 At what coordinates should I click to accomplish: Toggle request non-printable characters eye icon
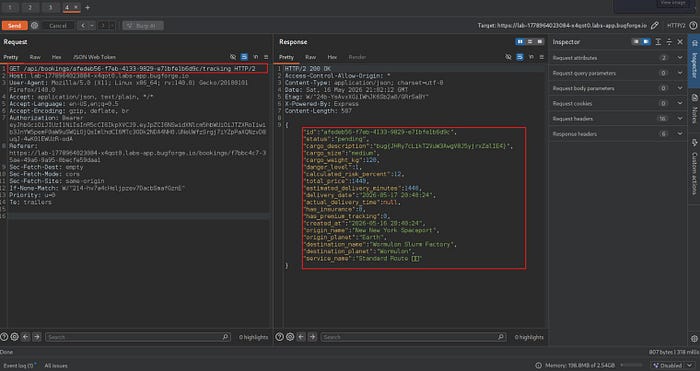233,57
